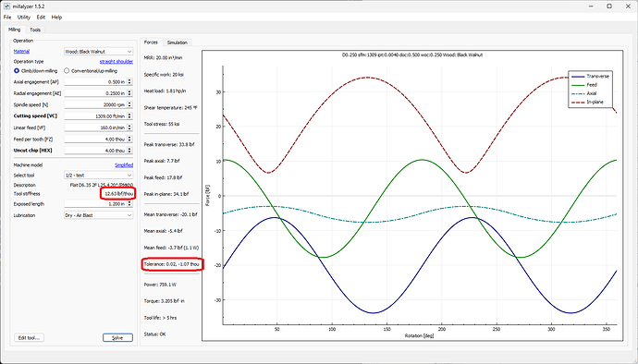Select the Forces tab
The image size is (638, 364).
tap(151, 42)
